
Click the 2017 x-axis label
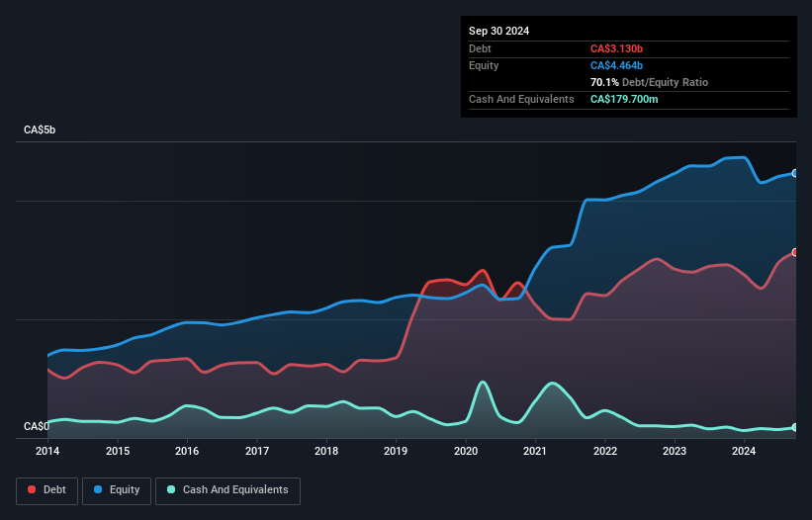pyautogui.click(x=257, y=451)
